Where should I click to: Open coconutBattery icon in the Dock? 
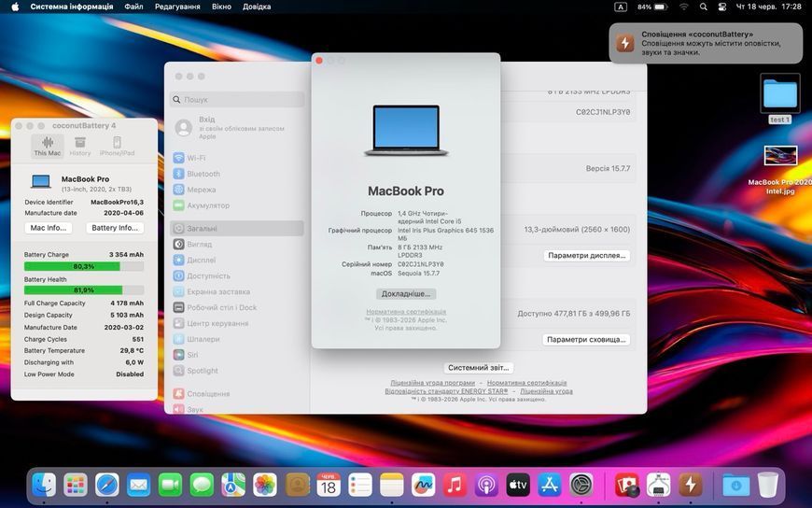click(691, 486)
